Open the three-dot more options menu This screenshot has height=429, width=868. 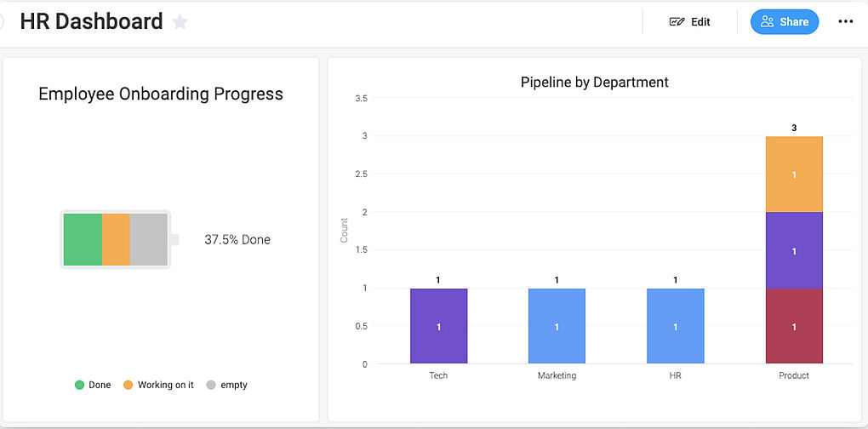(845, 22)
